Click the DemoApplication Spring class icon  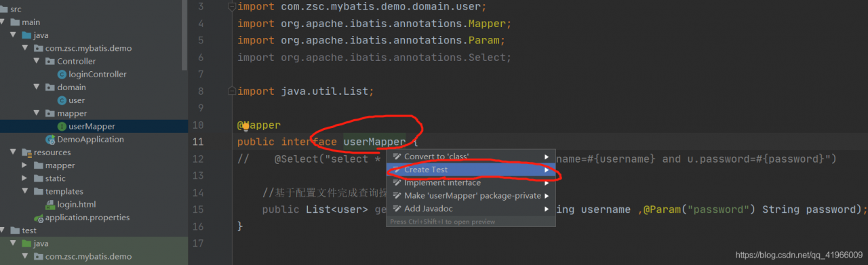point(50,140)
